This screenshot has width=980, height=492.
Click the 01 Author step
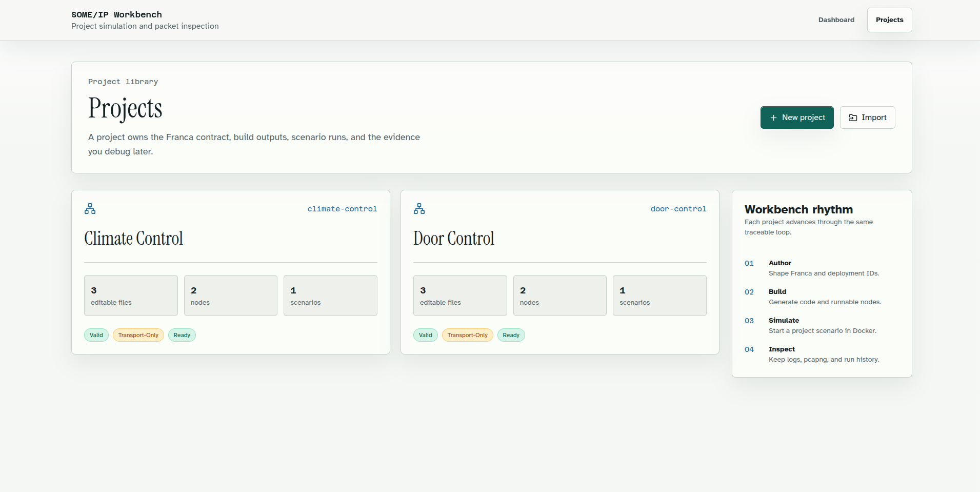(822, 268)
